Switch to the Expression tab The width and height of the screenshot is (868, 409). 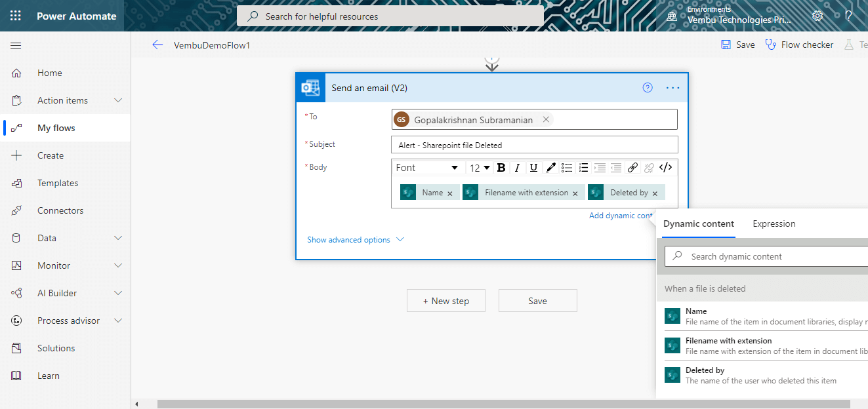[774, 224]
